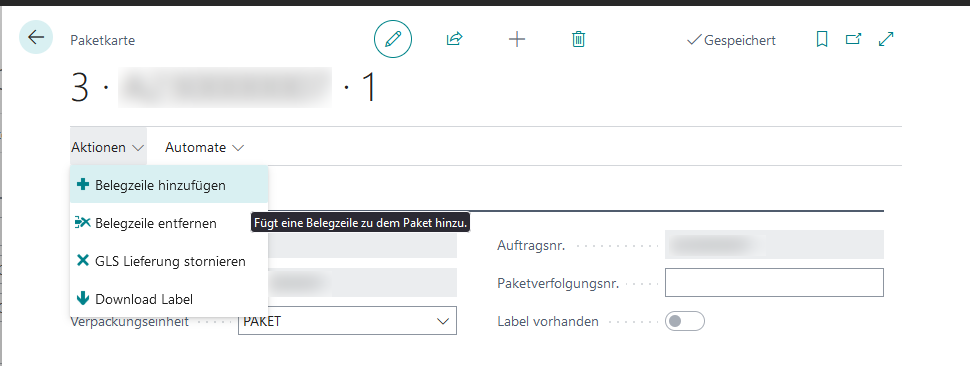The height and width of the screenshot is (366, 970).
Task: Click the bookmark icon
Action: 822,40
